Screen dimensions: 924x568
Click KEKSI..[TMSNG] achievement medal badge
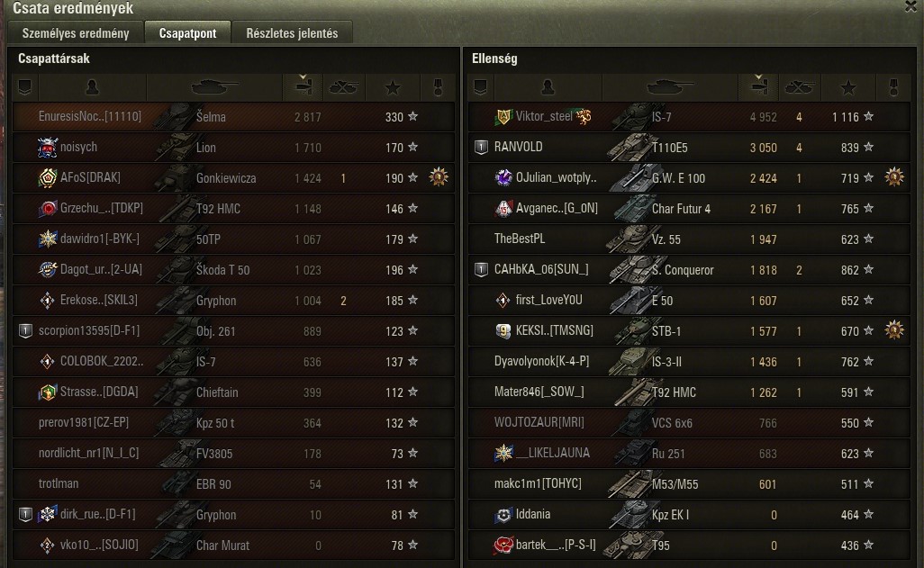tap(894, 330)
